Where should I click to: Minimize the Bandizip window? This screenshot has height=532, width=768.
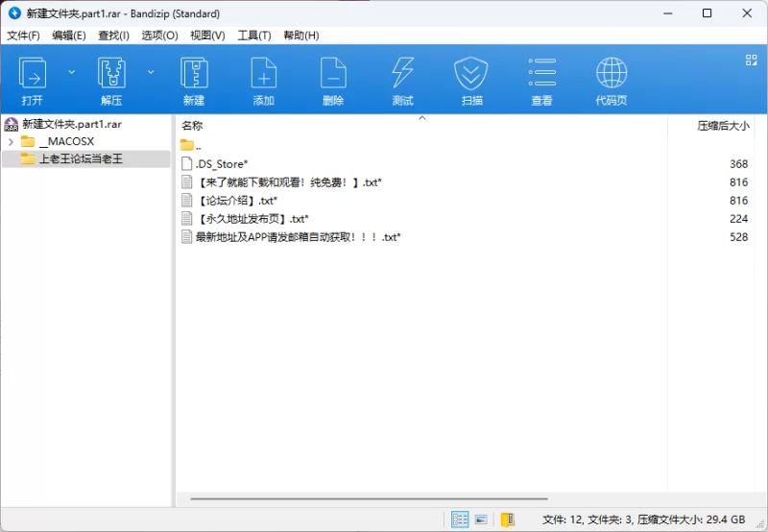point(667,13)
